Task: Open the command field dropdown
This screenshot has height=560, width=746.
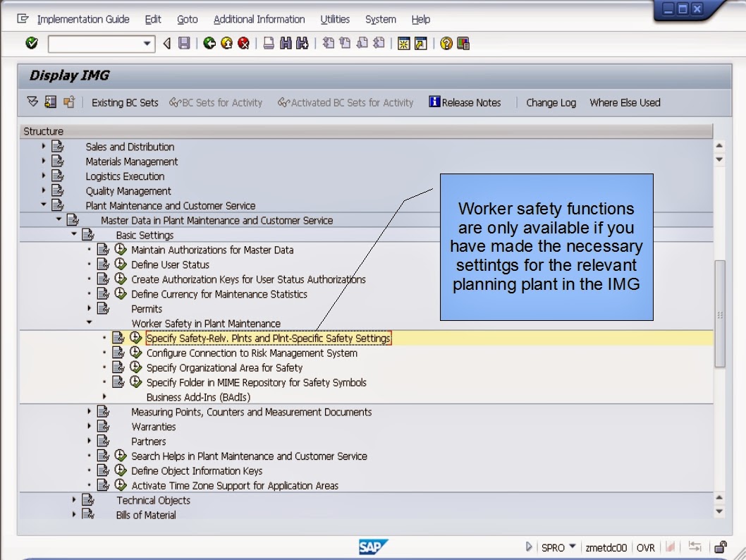Action: coord(148,44)
